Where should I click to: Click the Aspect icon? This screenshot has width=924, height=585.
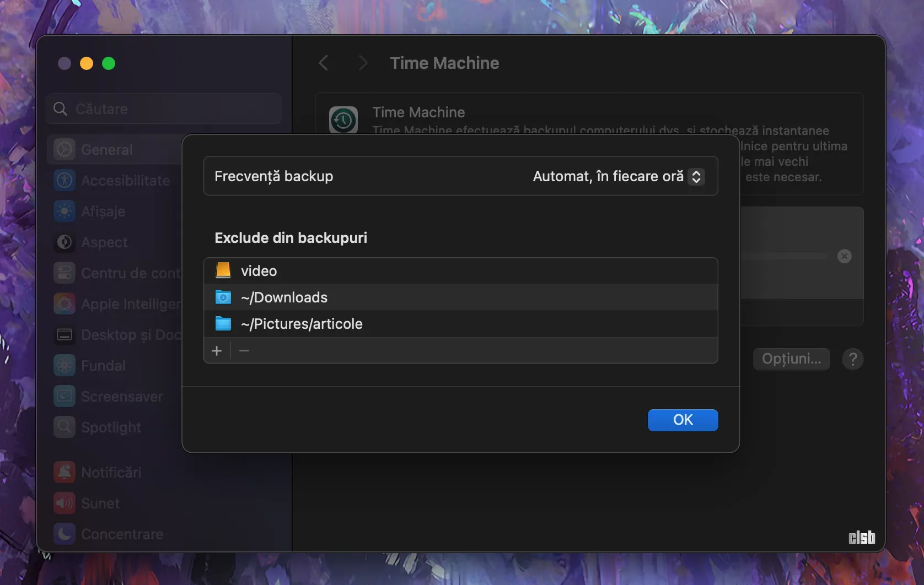tap(65, 242)
